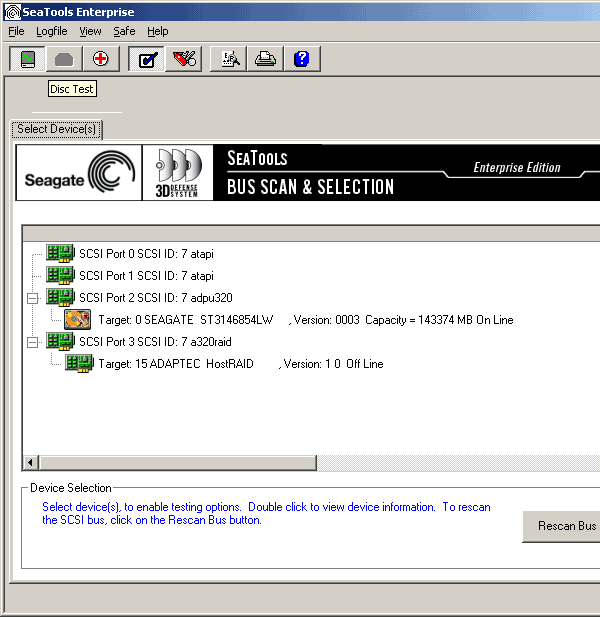The image size is (600, 617).
Task: Click the 'Capacity = 143374 MB On Line' text
Action: click(x=439, y=320)
